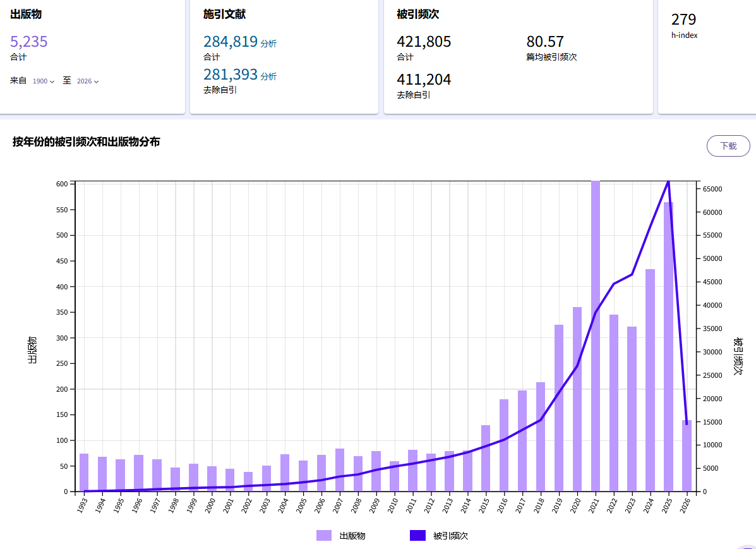Open the 281,393 self-citation-excluded link
Screen dimensions: 756x549
pos(231,75)
